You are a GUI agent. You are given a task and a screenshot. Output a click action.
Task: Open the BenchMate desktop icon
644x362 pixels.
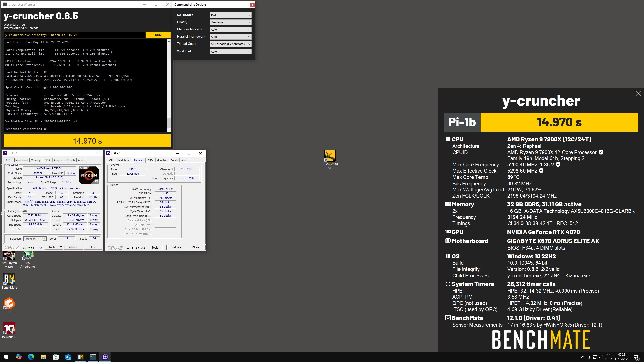[9, 281]
